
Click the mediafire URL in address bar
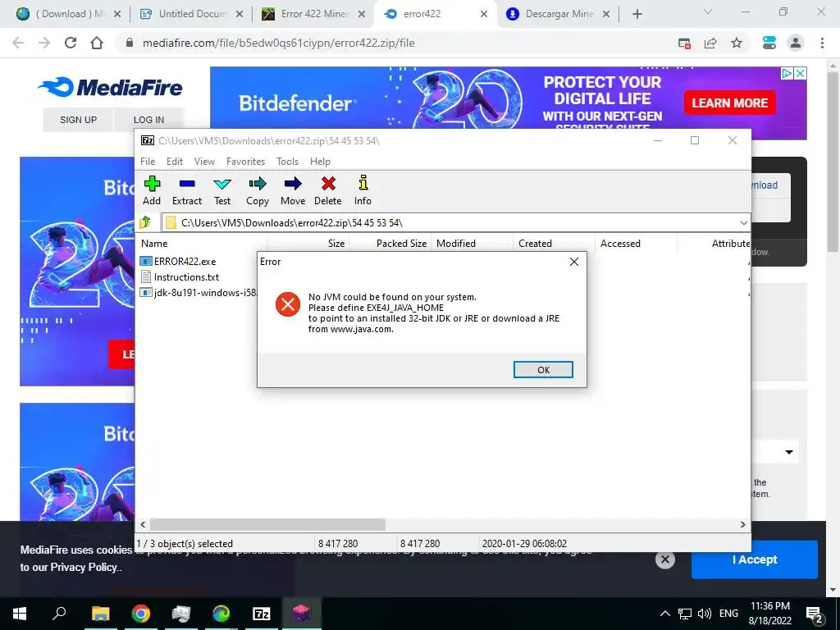point(279,43)
